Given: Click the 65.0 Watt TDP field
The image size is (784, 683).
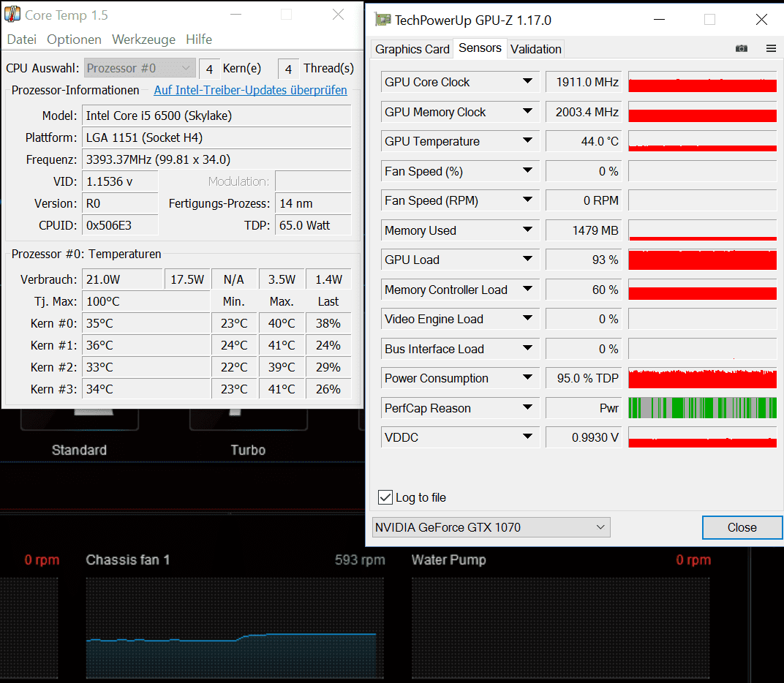Looking at the screenshot, I should tap(313, 225).
